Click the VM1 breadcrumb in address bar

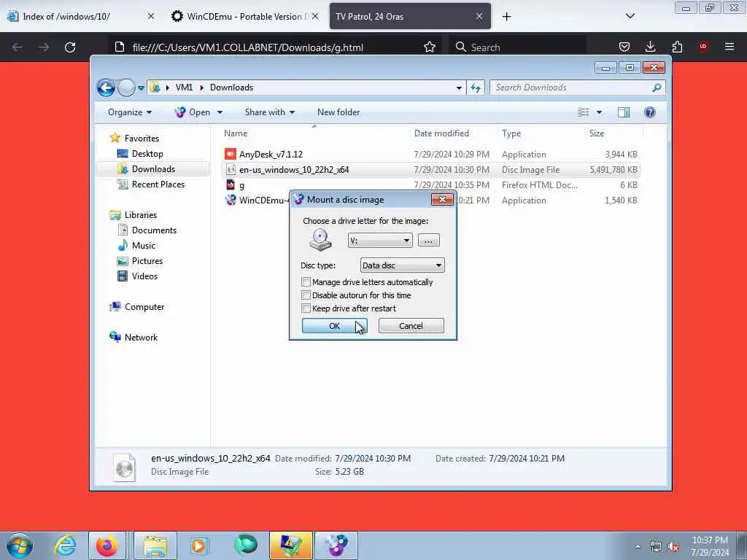(184, 87)
